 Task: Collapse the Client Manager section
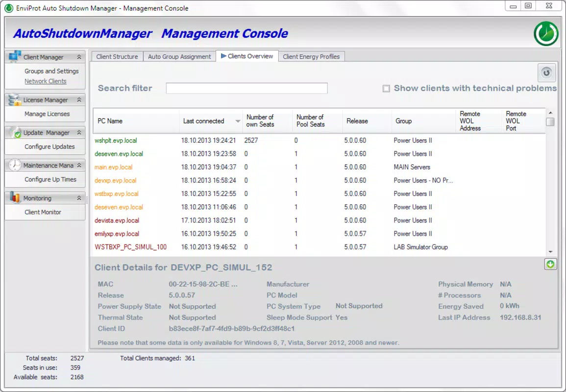79,57
